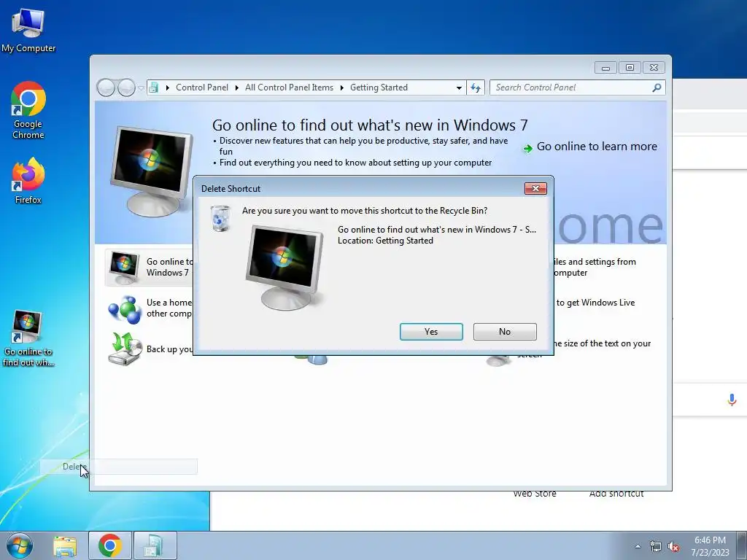Viewport: 747px width, 560px height.
Task: Confirm deletion with the Yes button
Action: point(431,332)
